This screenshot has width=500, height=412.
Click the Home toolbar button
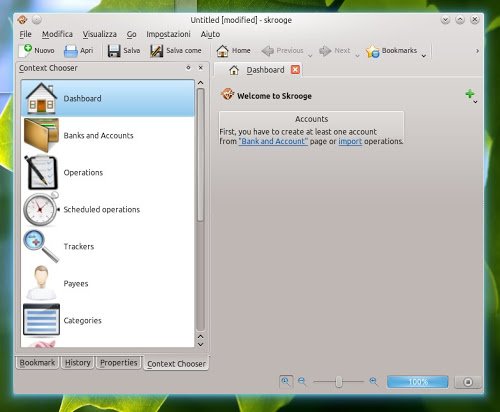pyautogui.click(x=233, y=51)
